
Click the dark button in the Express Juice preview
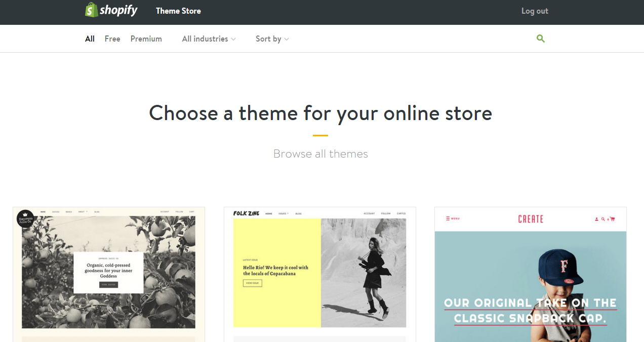click(x=108, y=285)
